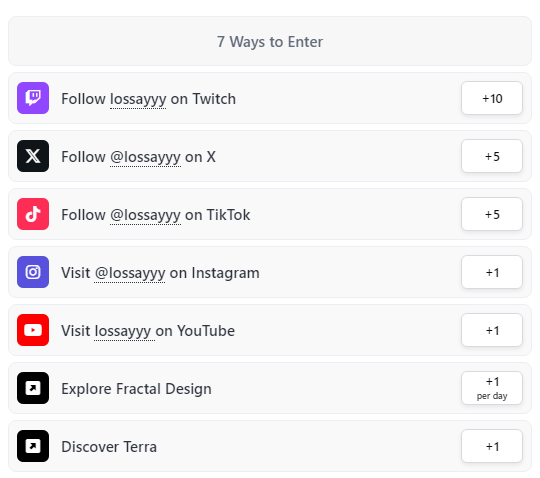Claim +5 for following on X
The width and height of the screenshot is (540, 478).
[492, 156]
